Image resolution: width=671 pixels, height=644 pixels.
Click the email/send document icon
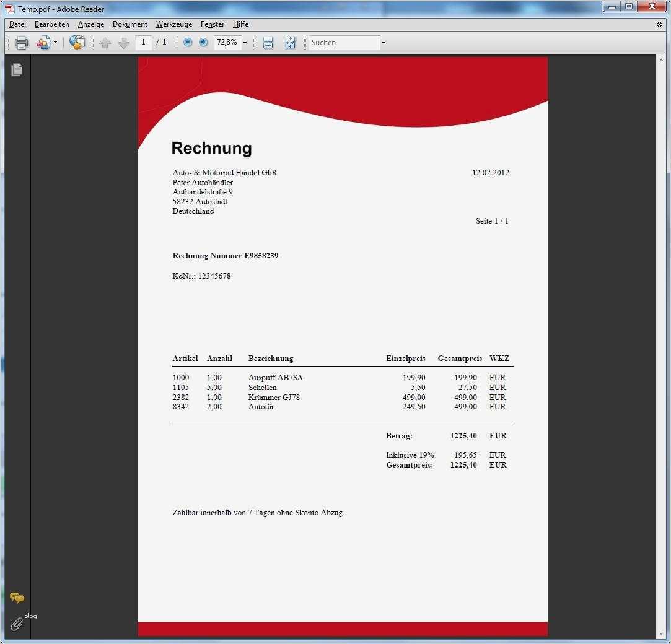pos(43,42)
